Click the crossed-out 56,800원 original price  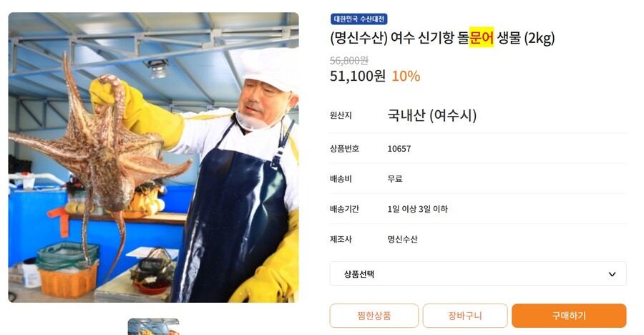point(349,60)
